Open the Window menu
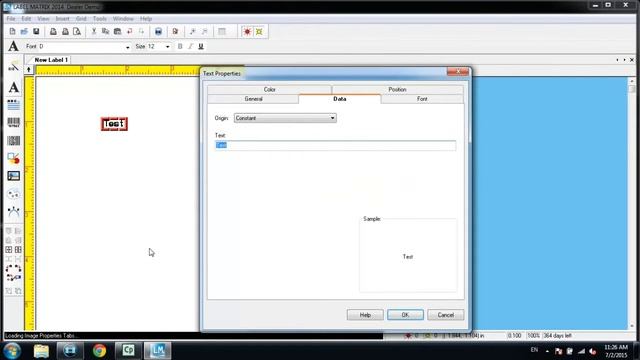This screenshot has height=360, width=640. coord(123,19)
